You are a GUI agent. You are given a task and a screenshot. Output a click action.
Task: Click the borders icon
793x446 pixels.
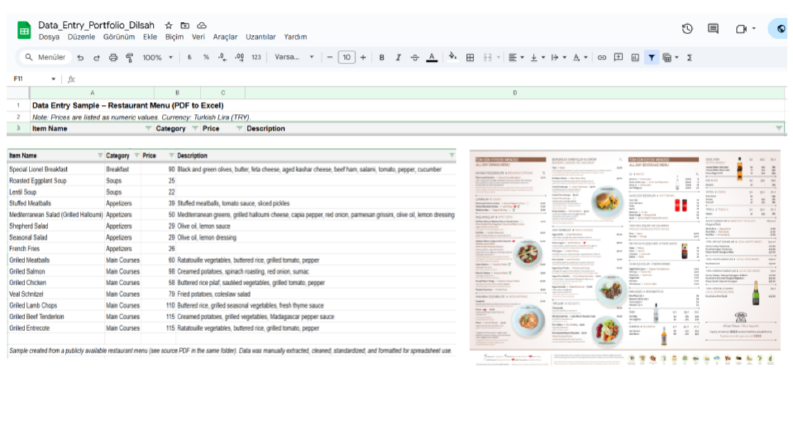470,58
